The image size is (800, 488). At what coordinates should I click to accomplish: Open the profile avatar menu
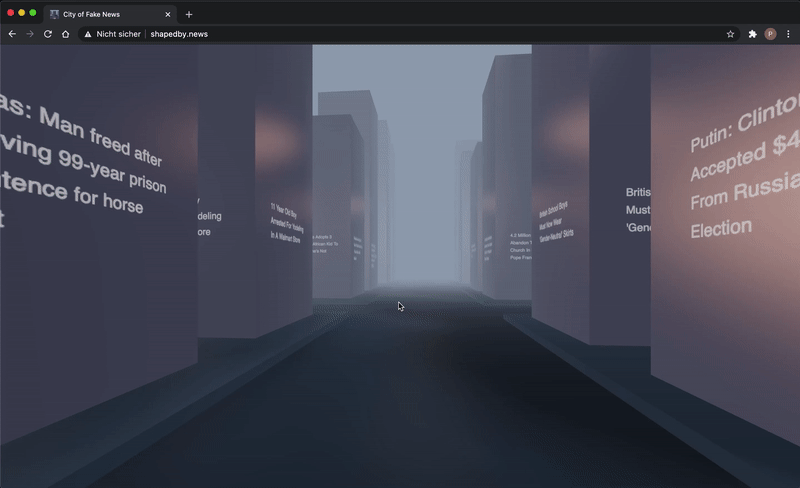[x=770, y=34]
